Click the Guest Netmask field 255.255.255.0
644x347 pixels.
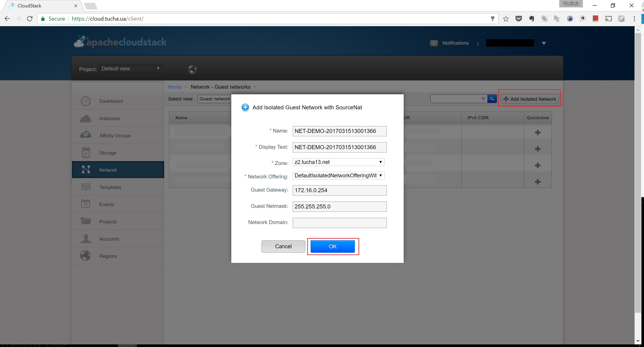click(x=340, y=207)
